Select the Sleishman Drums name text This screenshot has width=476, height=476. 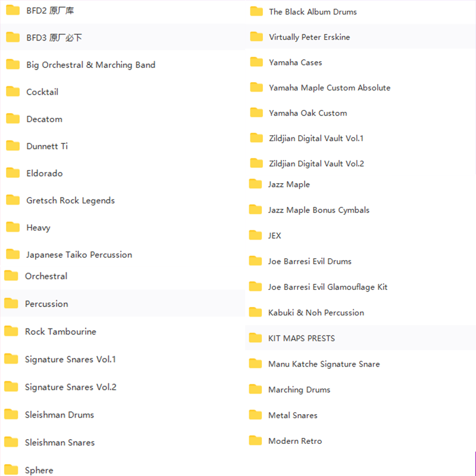[x=59, y=415]
